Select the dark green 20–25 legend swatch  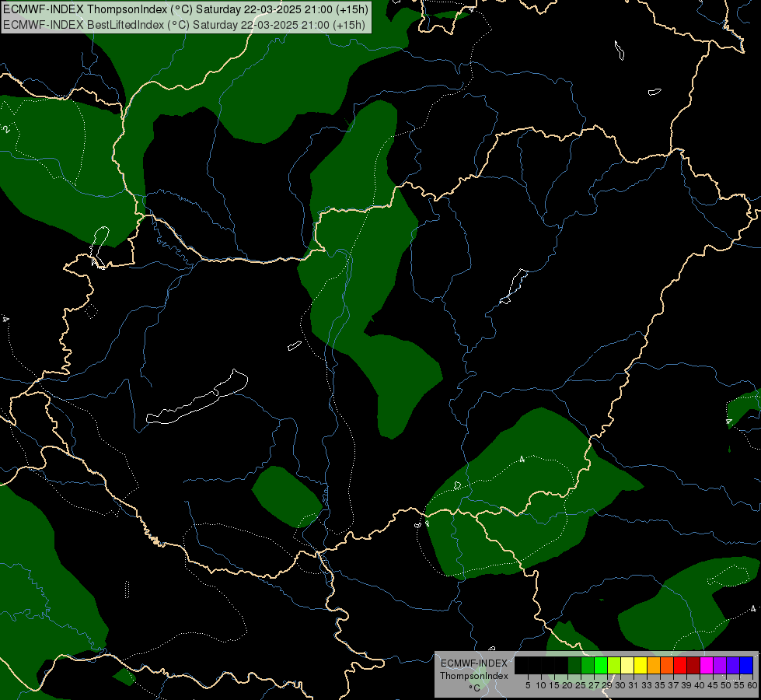click(574, 665)
